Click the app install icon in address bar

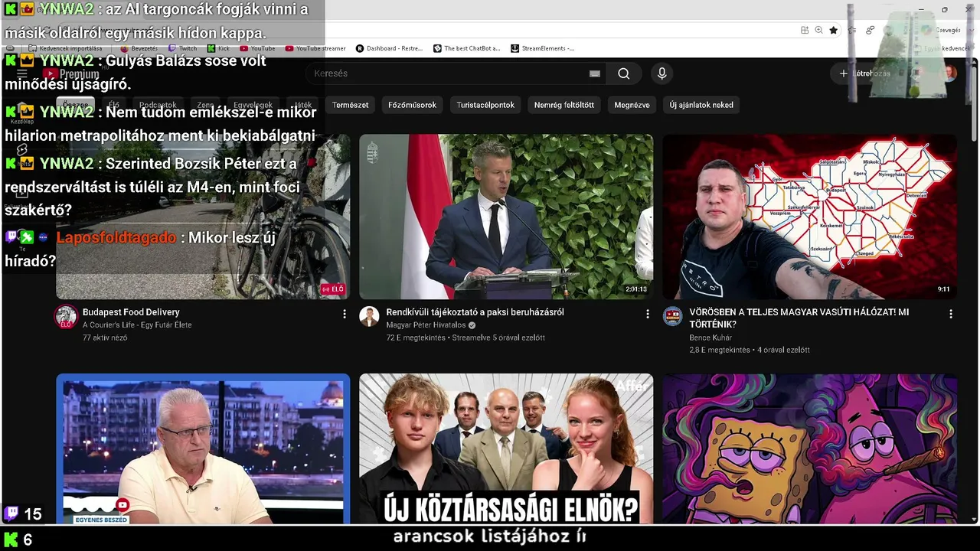pos(805,30)
